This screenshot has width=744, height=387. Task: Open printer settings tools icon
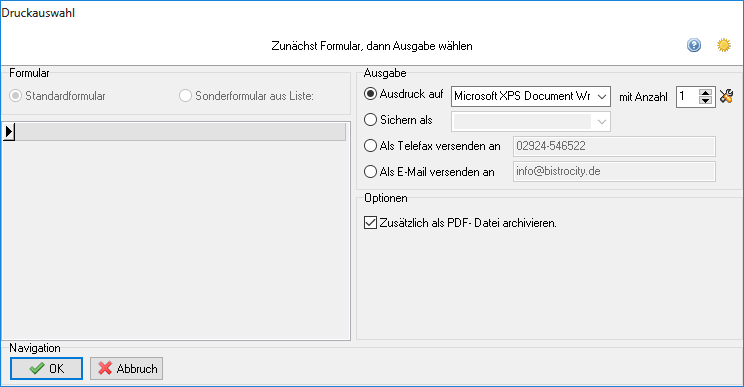click(x=726, y=96)
